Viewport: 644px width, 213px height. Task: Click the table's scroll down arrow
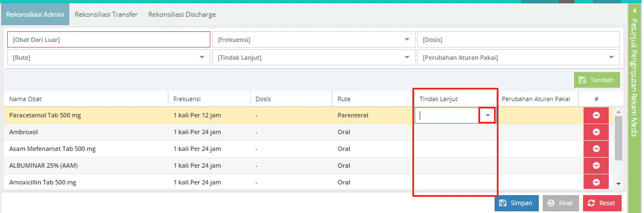coord(618,184)
